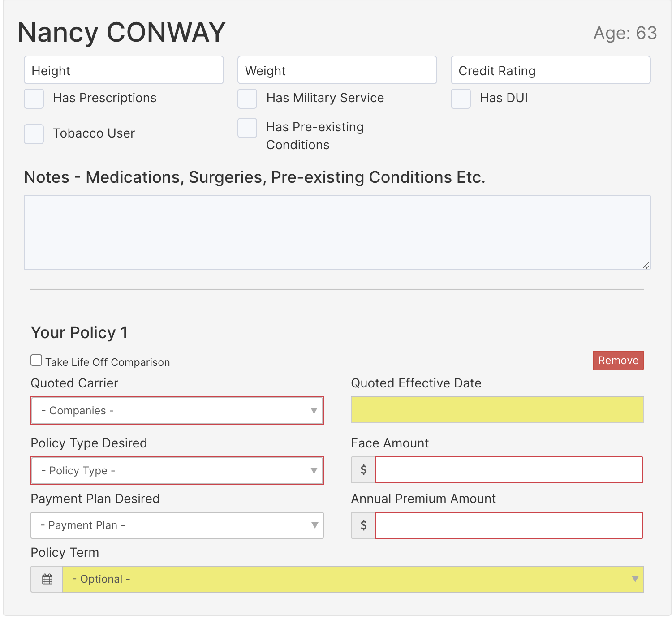672x619 pixels.
Task: Click the Policy Term label
Action: [x=65, y=552]
